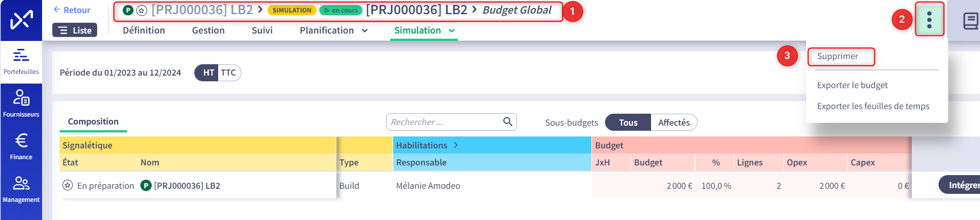Switch amounts to HT
Screen dimensions: 980x220
click(208, 73)
